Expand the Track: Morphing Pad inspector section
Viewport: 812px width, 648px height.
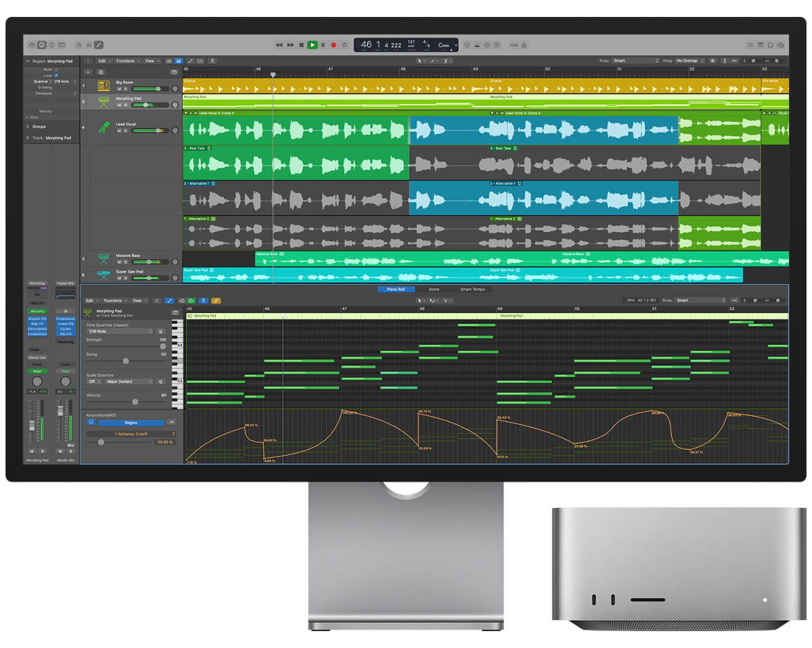(28, 138)
